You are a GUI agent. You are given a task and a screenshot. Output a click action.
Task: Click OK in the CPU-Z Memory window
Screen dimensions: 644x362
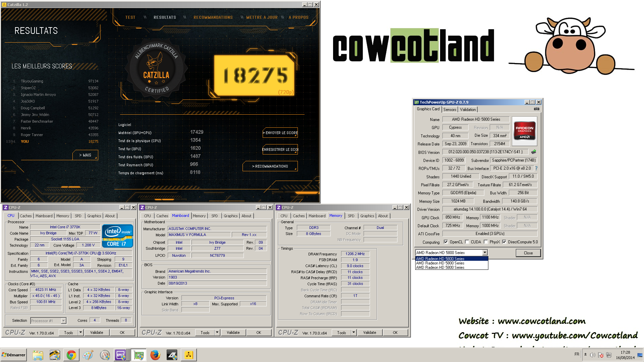pyautogui.click(x=395, y=333)
